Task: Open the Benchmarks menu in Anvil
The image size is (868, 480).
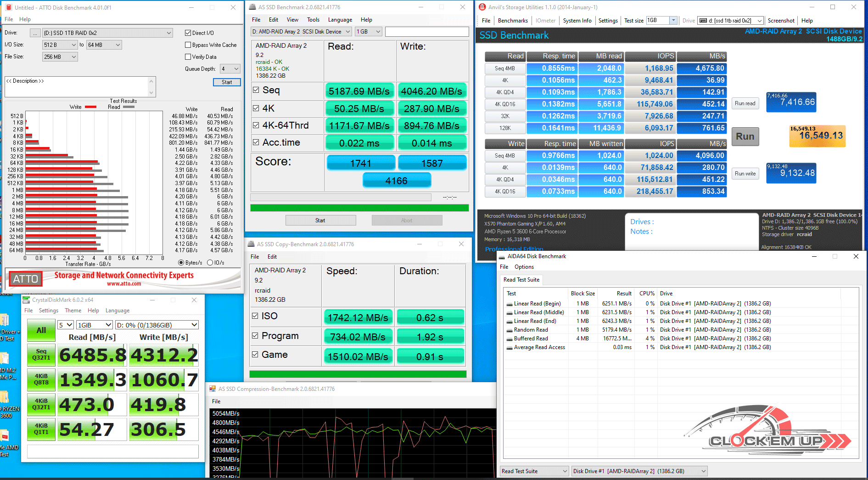Action: [x=513, y=21]
